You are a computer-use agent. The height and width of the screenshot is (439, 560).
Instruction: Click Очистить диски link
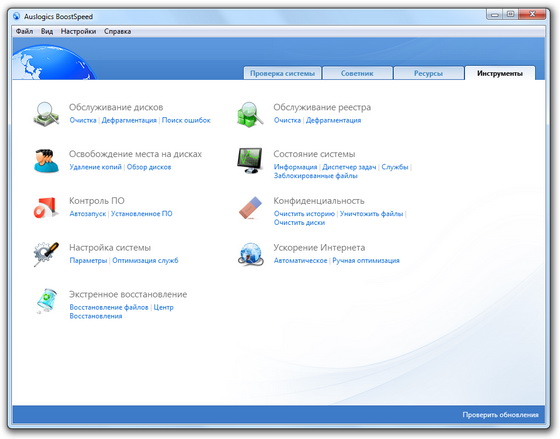click(299, 223)
